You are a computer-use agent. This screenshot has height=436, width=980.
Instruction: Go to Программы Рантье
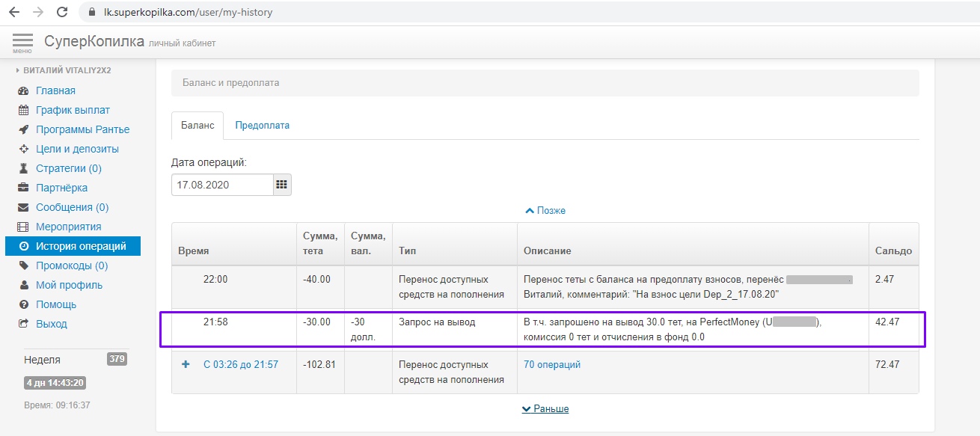pyautogui.click(x=82, y=129)
